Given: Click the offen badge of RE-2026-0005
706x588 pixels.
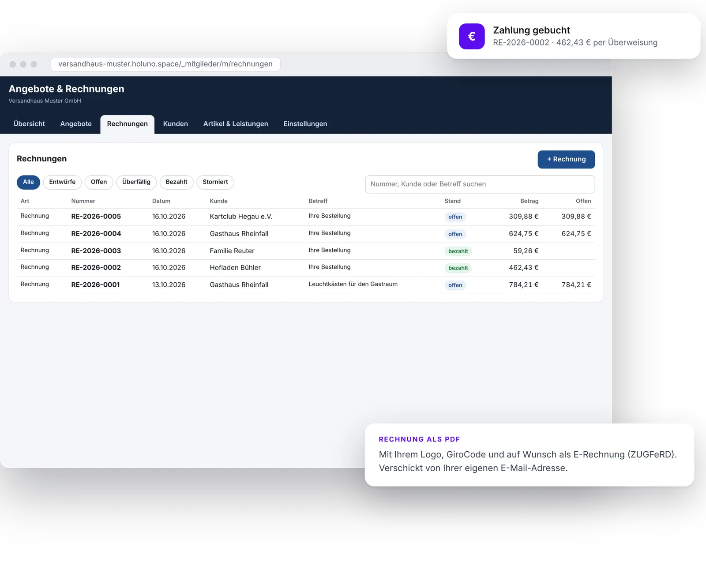Looking at the screenshot, I should pos(455,217).
